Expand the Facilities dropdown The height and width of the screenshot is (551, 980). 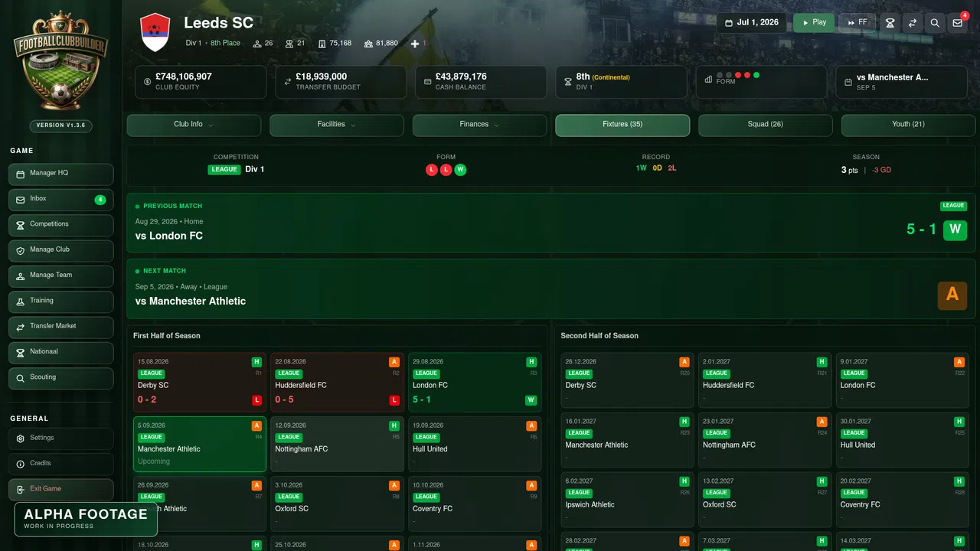tap(337, 125)
